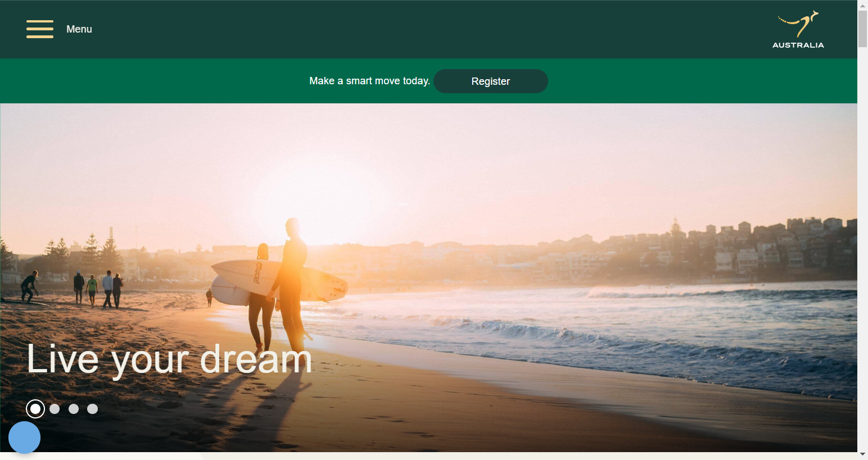Click the Menu label in the header
The image size is (868, 460).
79,29
